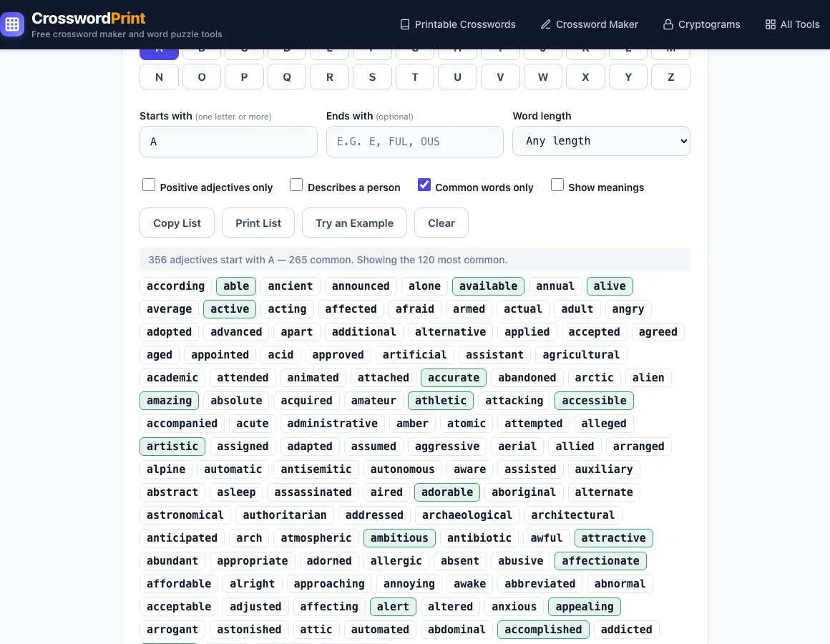Go to Crossword Maker
This screenshot has height=644, width=830.
tap(590, 24)
